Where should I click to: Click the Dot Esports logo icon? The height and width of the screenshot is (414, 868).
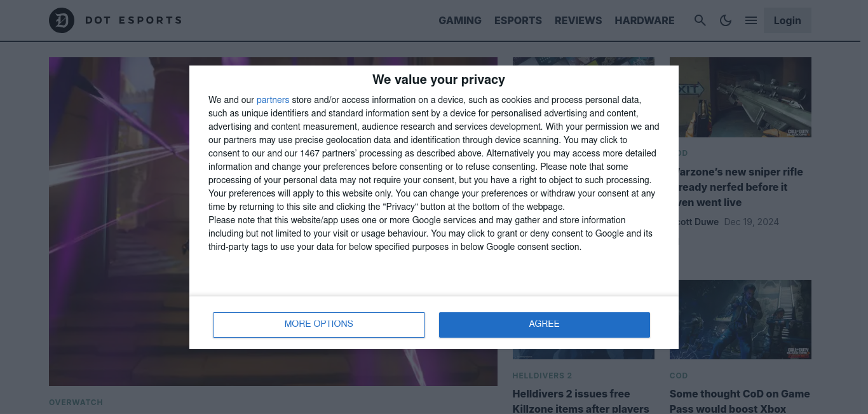point(62,21)
